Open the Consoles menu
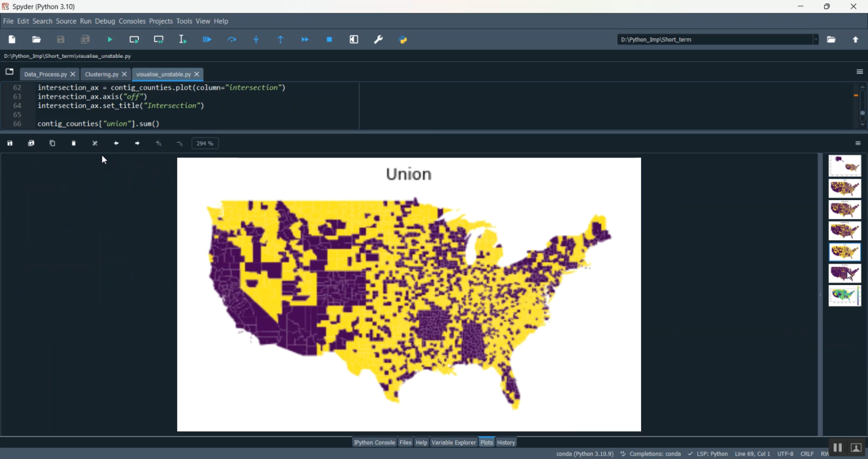Screen dimensions: 868x459 pyautogui.click(x=132, y=21)
